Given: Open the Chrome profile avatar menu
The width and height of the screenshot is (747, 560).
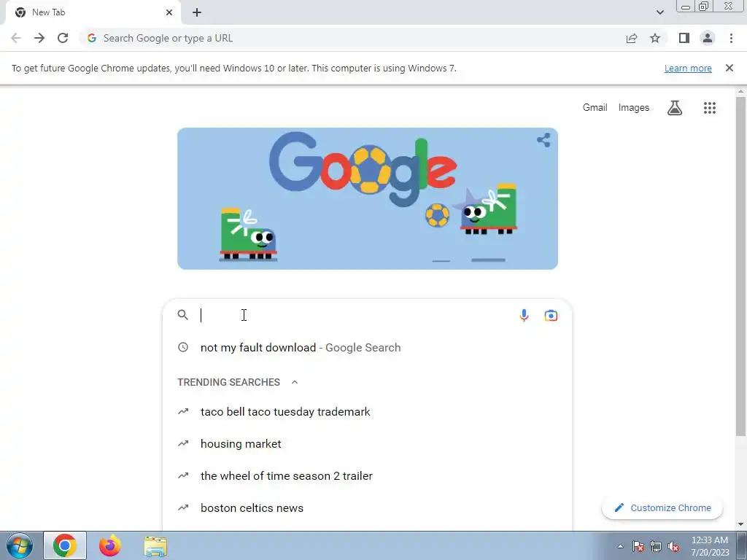Looking at the screenshot, I should click(708, 38).
